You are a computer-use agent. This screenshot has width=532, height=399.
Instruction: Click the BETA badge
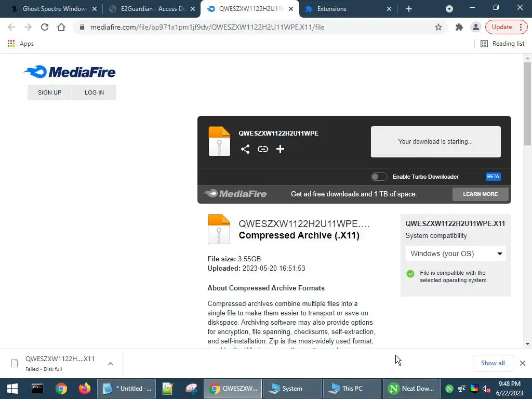pos(493,177)
